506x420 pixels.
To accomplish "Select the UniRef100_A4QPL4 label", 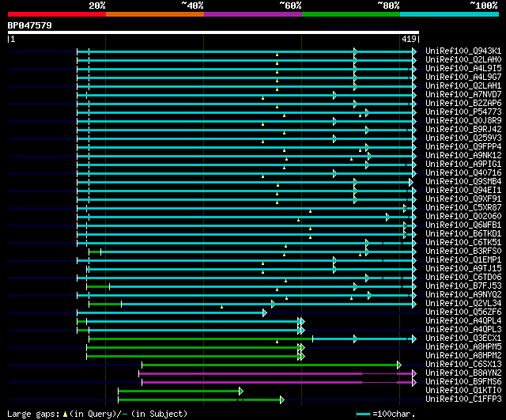I will (463, 321).
